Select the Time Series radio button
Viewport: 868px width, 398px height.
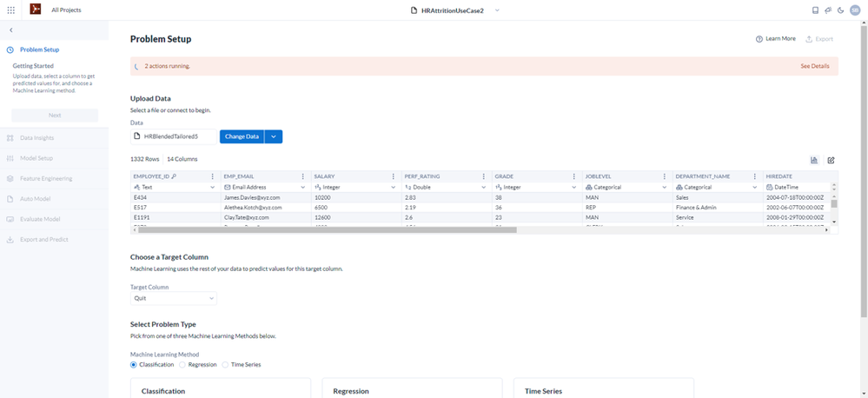[x=225, y=365]
